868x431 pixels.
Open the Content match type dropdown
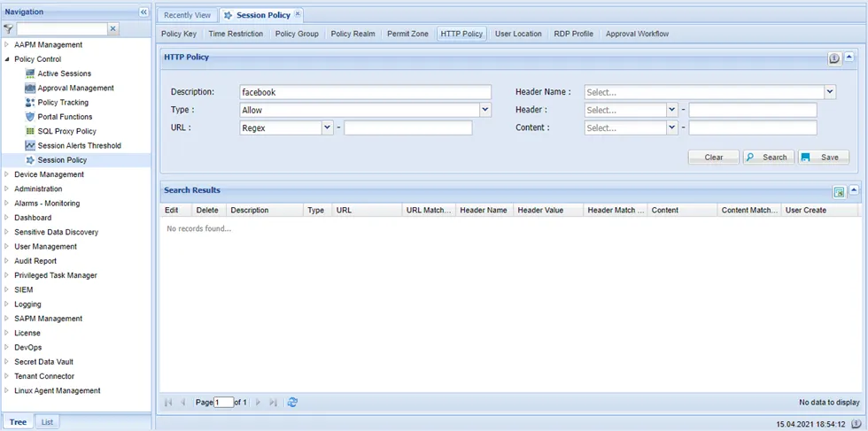[x=672, y=127]
